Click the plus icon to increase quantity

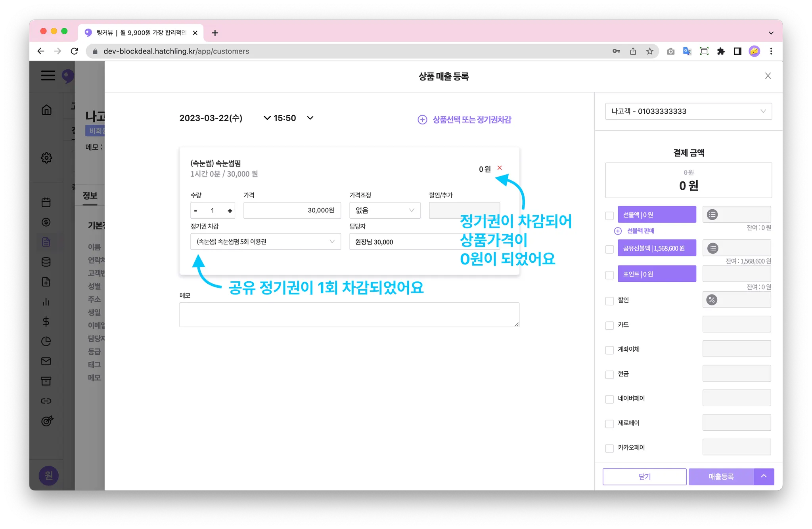pos(230,211)
